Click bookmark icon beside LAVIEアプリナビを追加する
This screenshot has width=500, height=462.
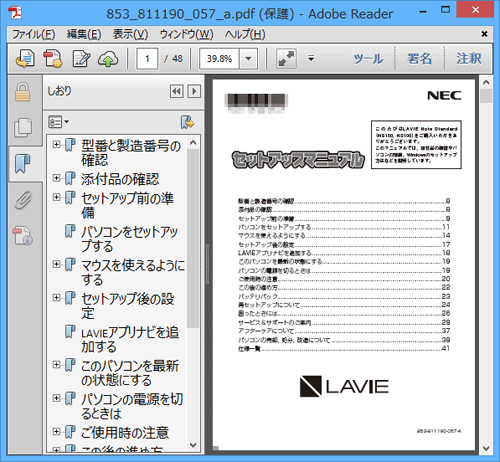[70, 331]
